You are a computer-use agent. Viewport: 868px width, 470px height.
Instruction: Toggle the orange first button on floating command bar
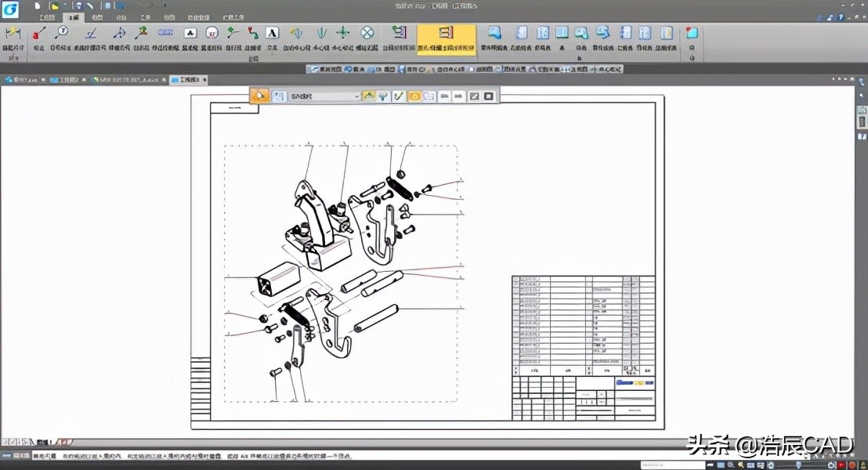point(260,96)
